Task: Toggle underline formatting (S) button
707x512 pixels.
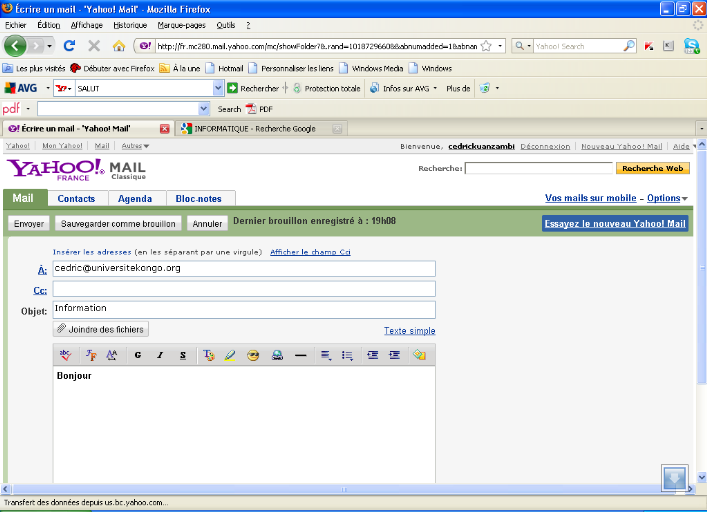Action: (183, 355)
